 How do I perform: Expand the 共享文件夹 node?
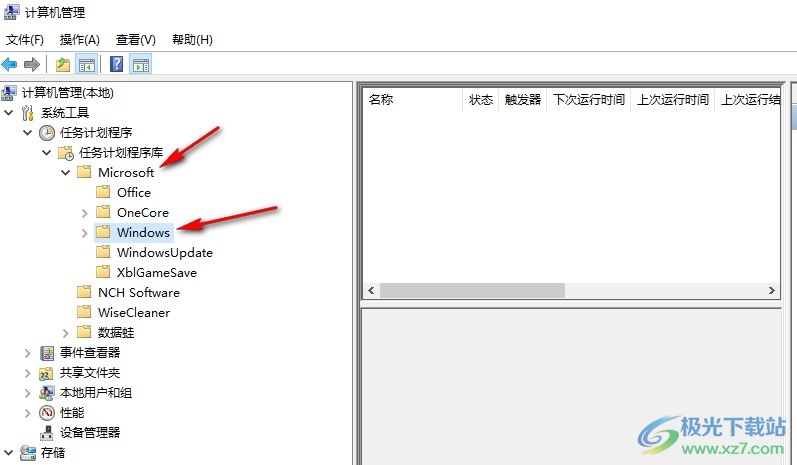pos(27,373)
